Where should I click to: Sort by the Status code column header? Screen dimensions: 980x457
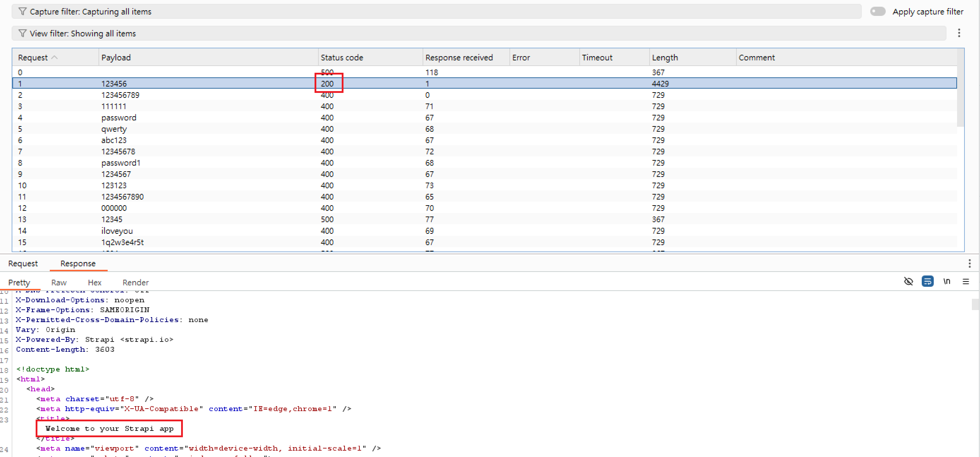coord(370,58)
